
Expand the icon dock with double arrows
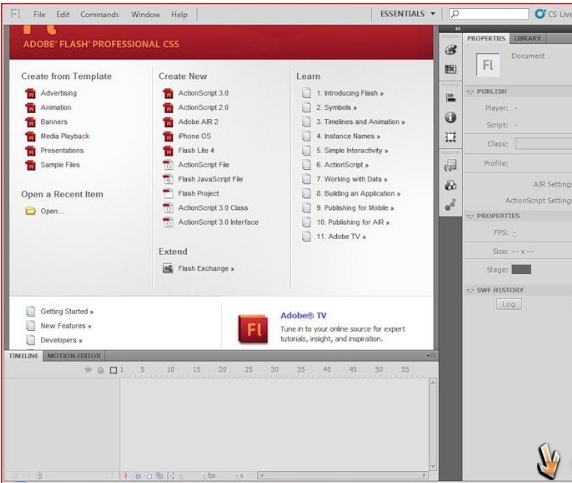tap(457, 29)
